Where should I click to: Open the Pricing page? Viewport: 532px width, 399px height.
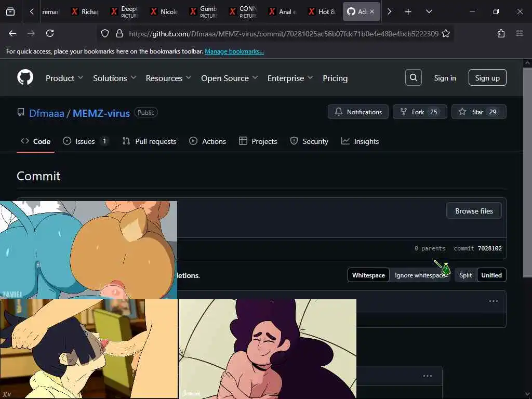point(335,78)
